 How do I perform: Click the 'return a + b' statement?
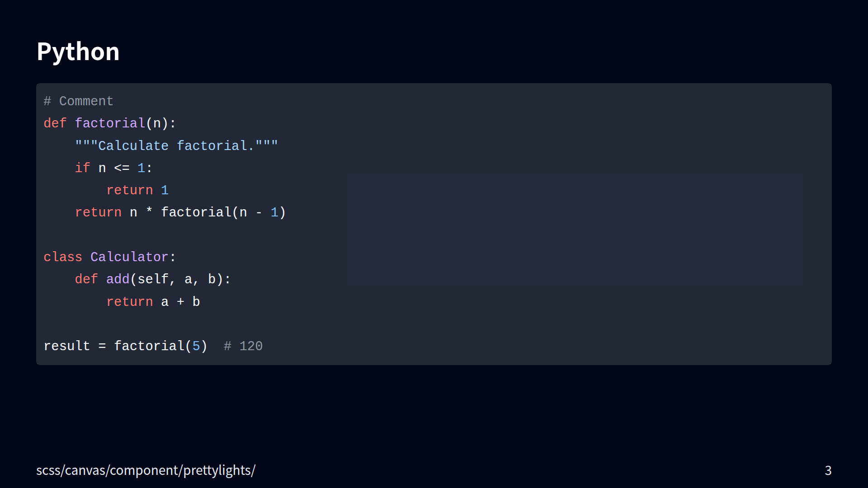[153, 302]
